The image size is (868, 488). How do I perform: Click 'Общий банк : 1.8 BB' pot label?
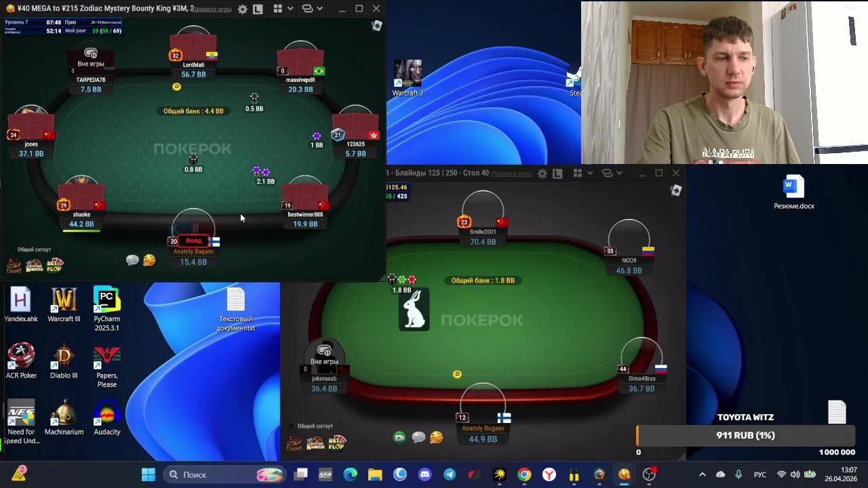tap(483, 281)
